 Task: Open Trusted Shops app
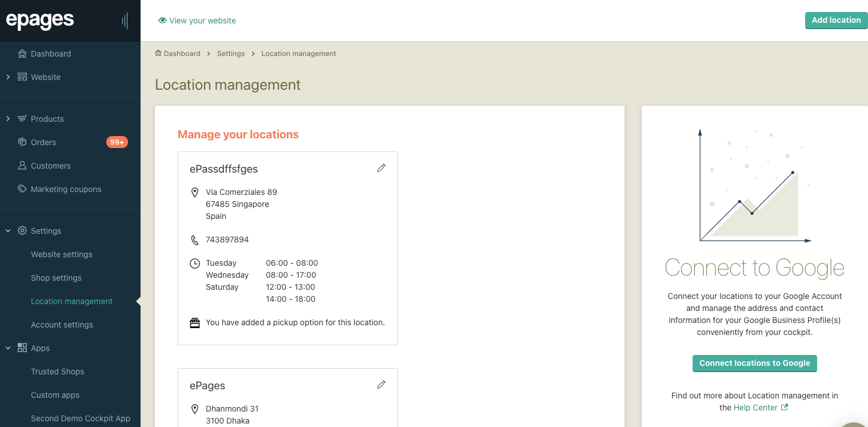pyautogui.click(x=58, y=372)
